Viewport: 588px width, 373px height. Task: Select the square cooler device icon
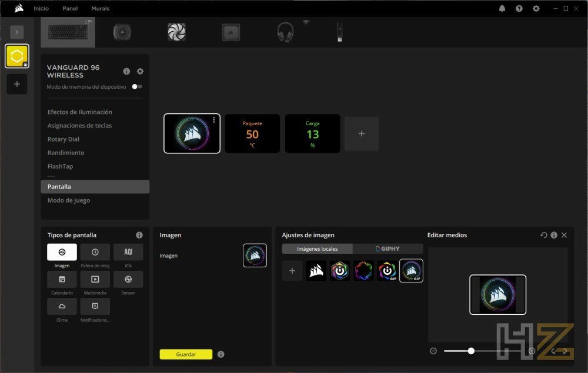[230, 32]
